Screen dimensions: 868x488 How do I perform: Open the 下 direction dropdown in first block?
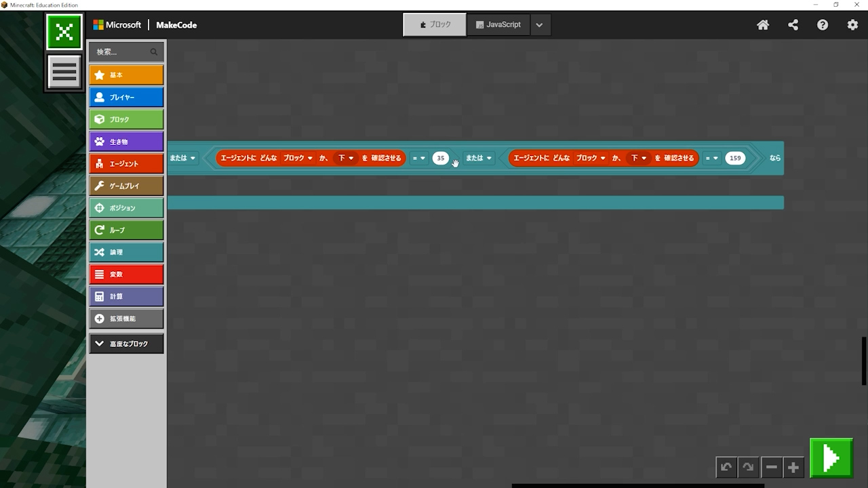point(346,158)
